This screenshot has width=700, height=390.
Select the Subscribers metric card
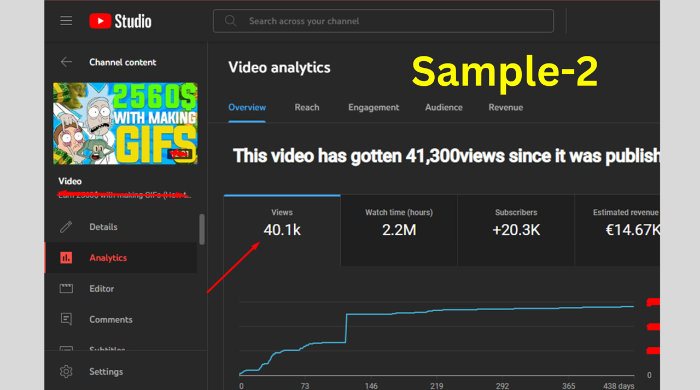click(x=516, y=230)
